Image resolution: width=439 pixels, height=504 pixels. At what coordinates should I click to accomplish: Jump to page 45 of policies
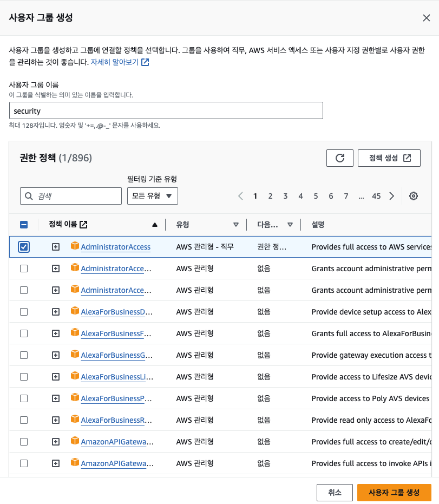pyautogui.click(x=376, y=196)
